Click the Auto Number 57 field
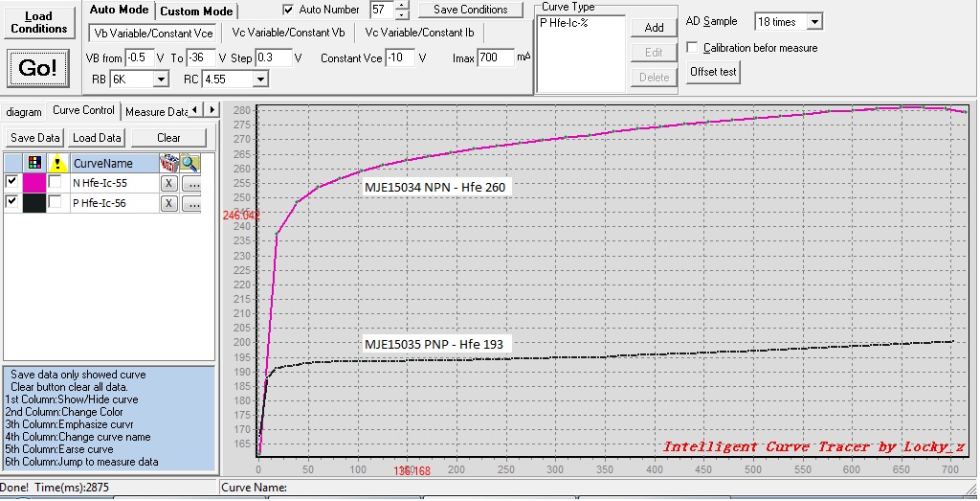 coord(383,10)
